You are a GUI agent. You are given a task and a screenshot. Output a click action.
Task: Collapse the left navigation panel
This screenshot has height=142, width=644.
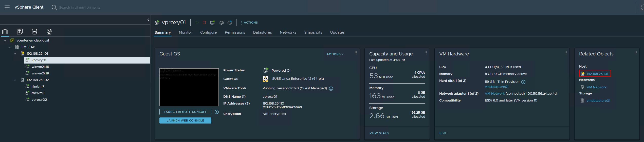(x=148, y=20)
